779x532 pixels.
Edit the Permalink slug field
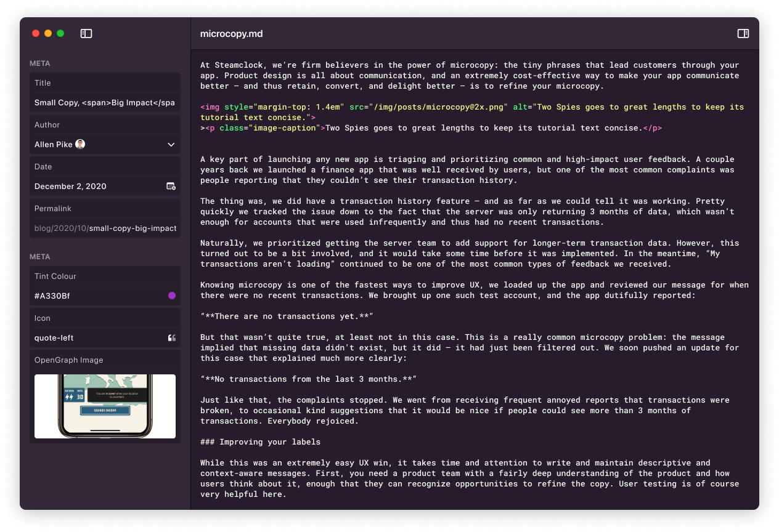(x=105, y=228)
